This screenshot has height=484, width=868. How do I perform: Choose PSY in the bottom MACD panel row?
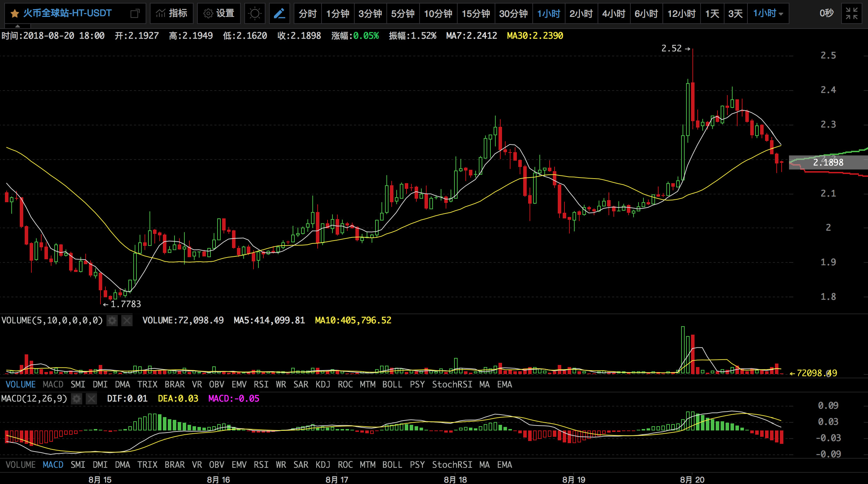[417, 465]
